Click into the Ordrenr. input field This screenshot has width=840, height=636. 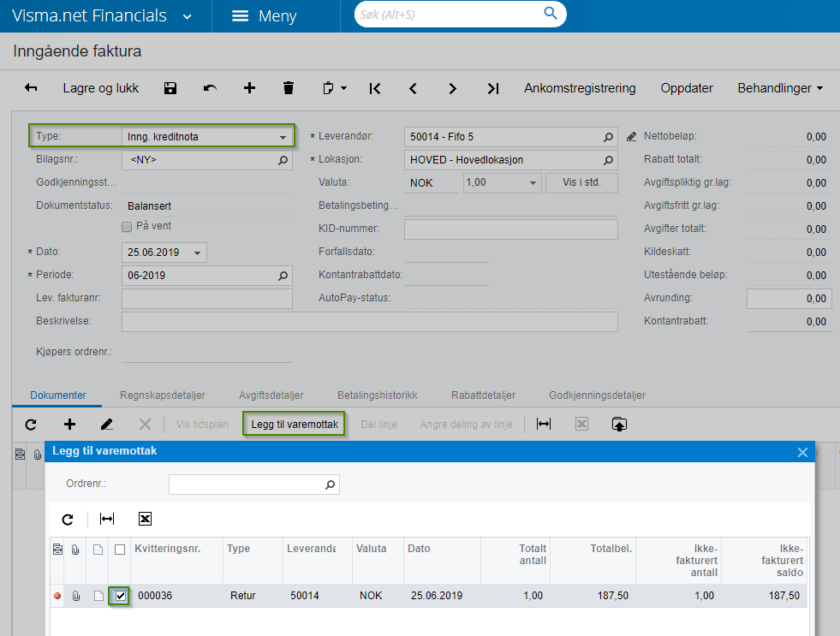pyautogui.click(x=247, y=484)
